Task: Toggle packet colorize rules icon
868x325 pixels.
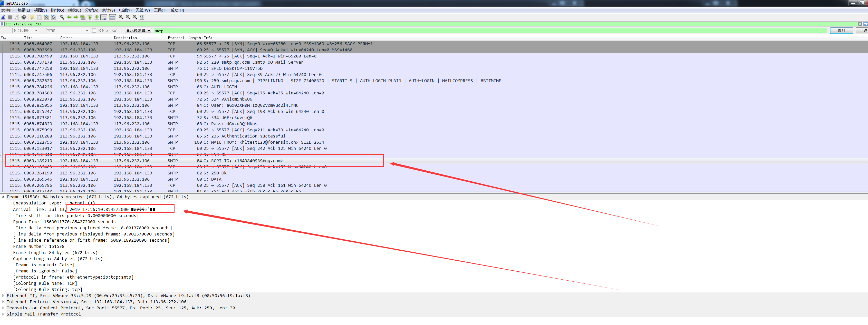Action: point(113,17)
